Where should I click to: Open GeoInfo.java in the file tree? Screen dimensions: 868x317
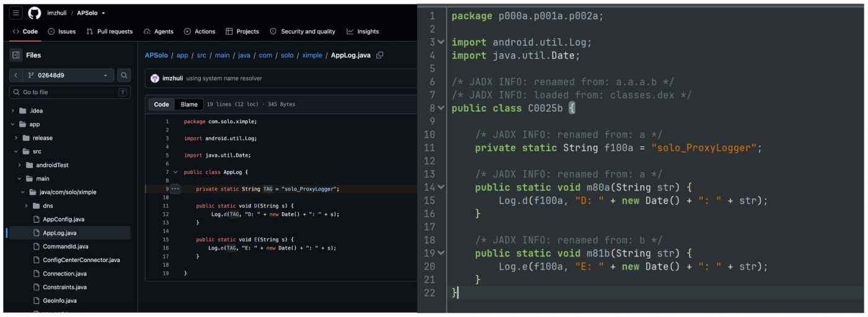pyautogui.click(x=60, y=301)
